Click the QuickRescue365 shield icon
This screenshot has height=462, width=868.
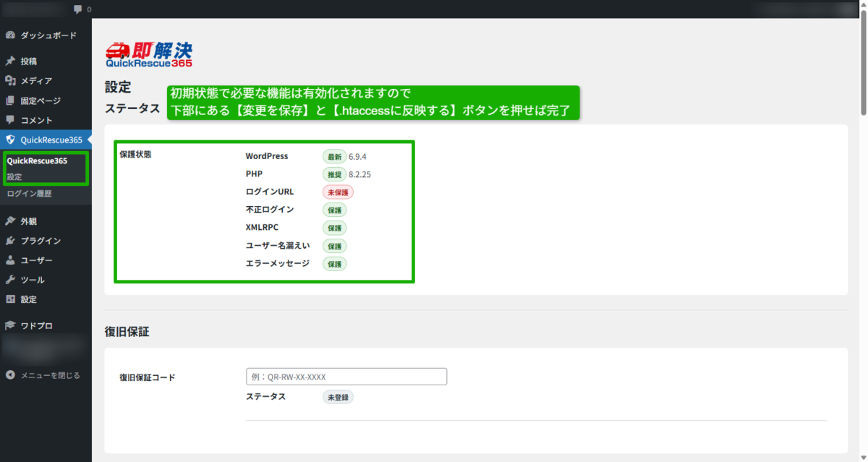[10, 140]
